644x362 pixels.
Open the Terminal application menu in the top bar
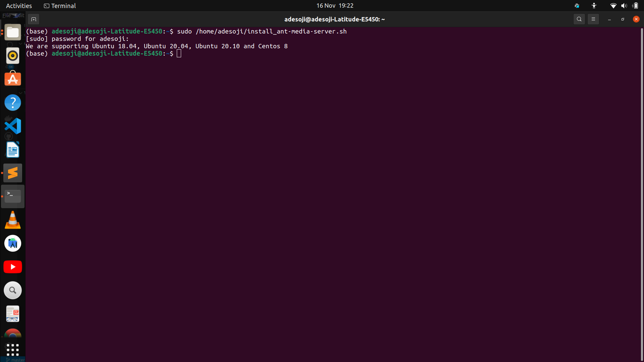(59, 6)
